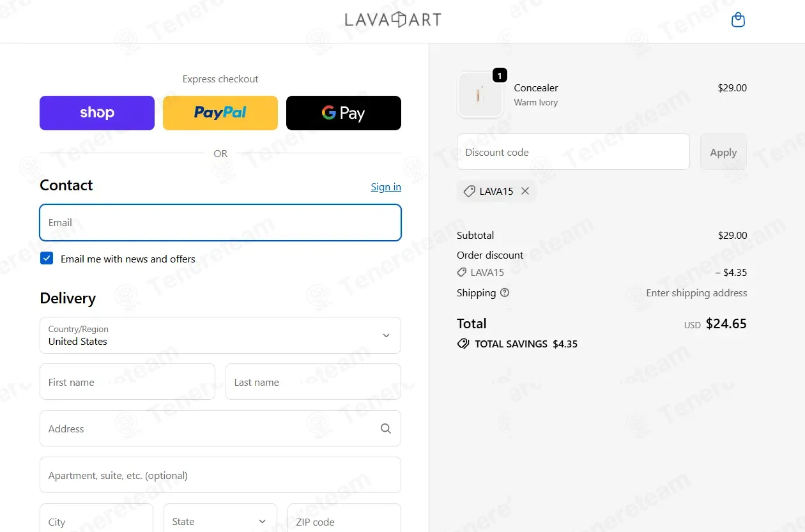Open the Country/Region dropdown
The width and height of the screenshot is (805, 532).
pos(220,335)
